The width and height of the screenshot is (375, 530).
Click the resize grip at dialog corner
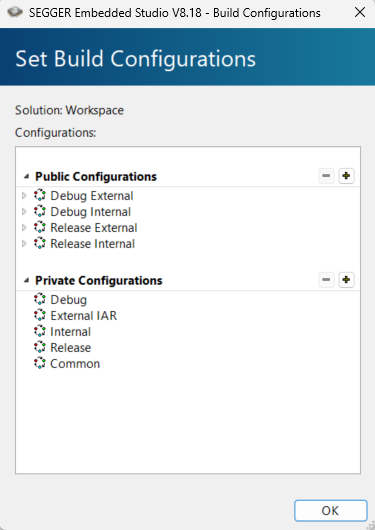371,526
